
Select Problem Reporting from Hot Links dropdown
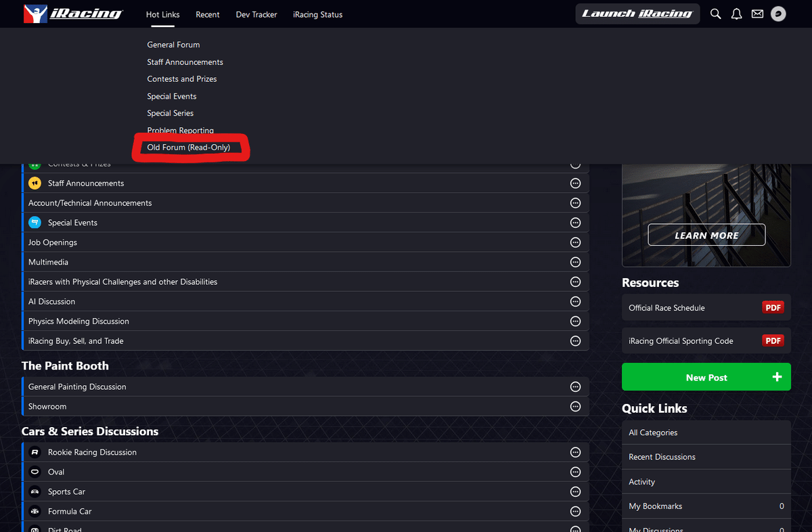click(181, 130)
